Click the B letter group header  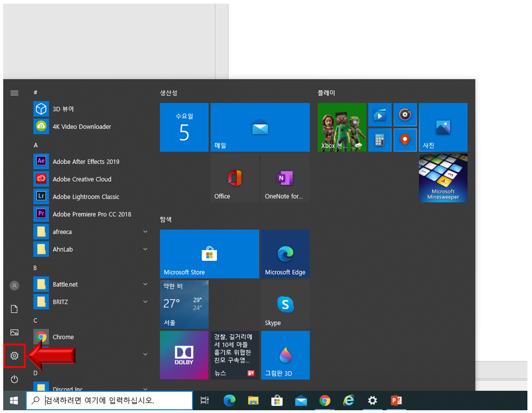point(35,268)
